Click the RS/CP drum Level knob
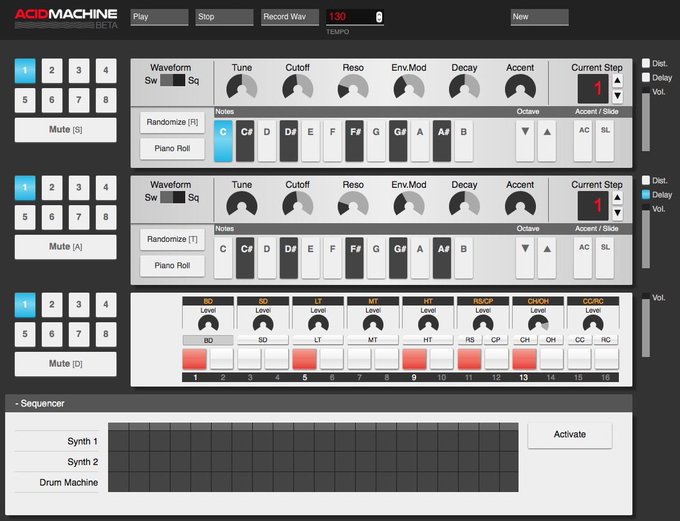The image size is (680, 521). point(483,324)
